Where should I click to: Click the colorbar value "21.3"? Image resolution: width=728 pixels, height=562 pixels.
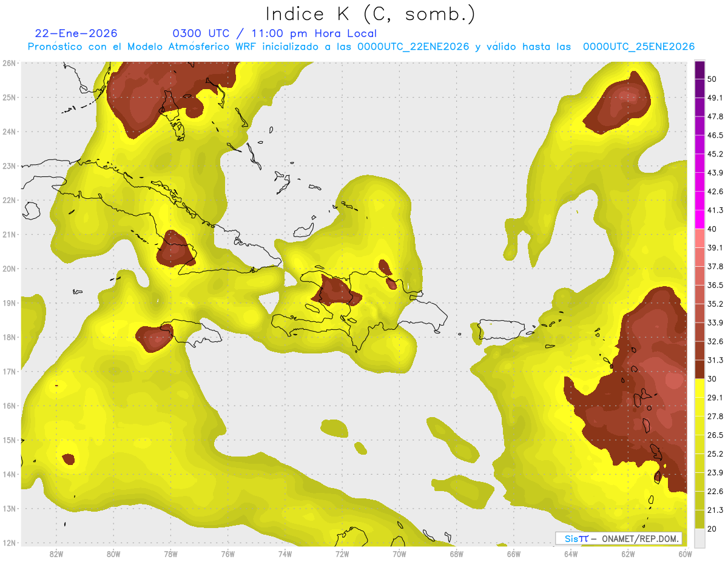tap(715, 510)
